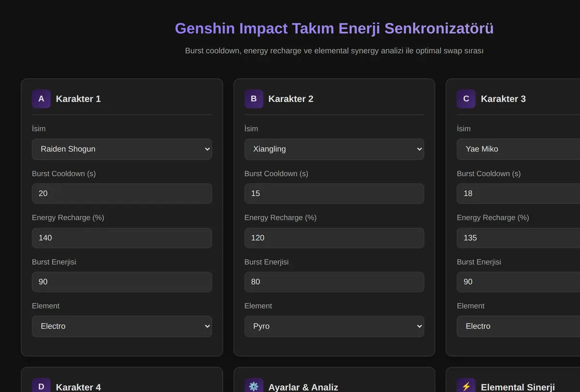
Task: Click the C badge icon of Karakter 3
Action: point(466,99)
